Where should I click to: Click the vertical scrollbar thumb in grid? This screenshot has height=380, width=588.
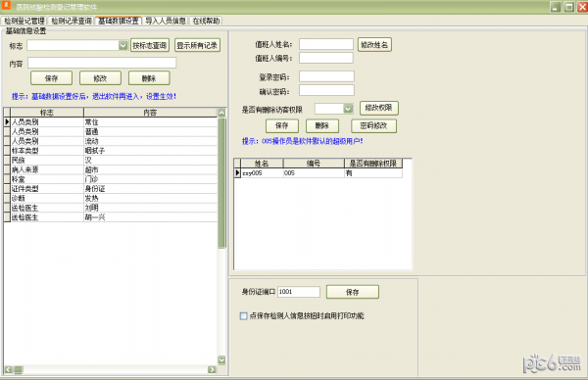tap(221, 183)
